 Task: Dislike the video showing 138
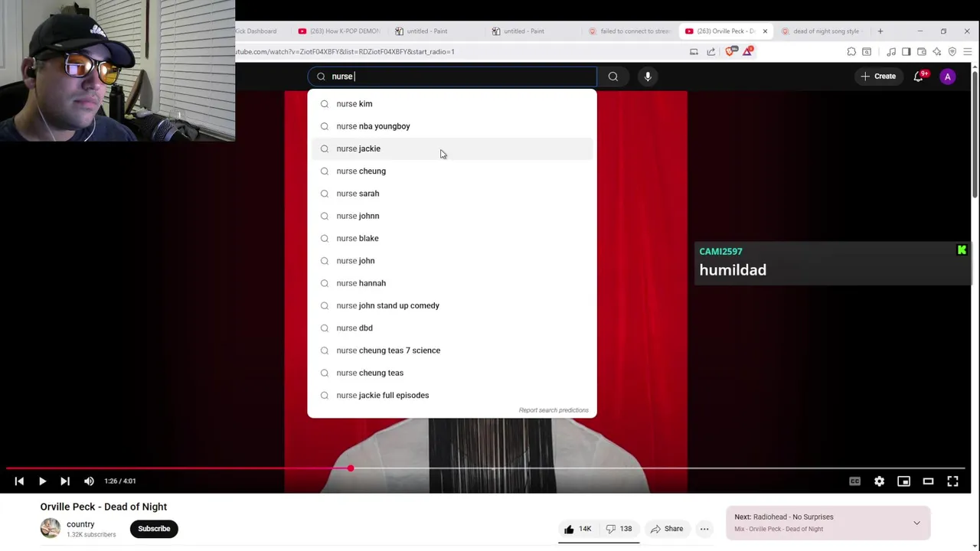click(x=619, y=529)
